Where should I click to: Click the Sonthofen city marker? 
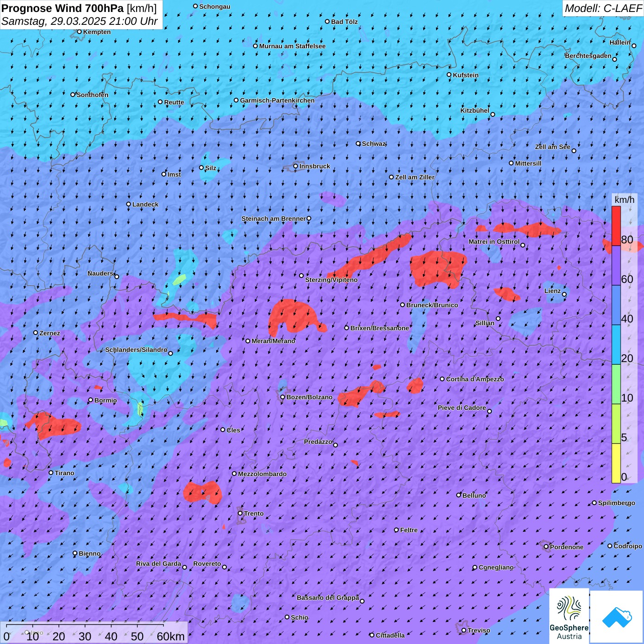pos(73,94)
